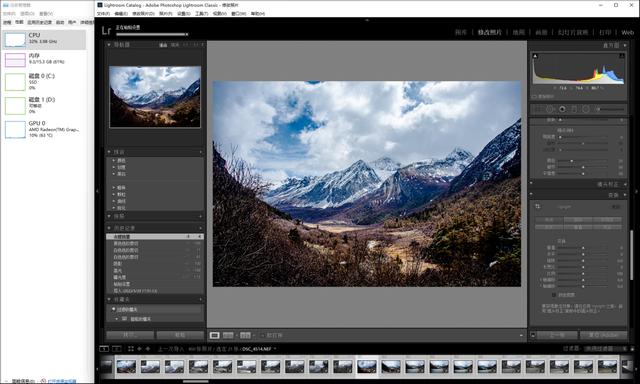This screenshot has height=384, width=640.
Task: Toggle highlight clipping triangle in histogram
Action: click(622, 55)
